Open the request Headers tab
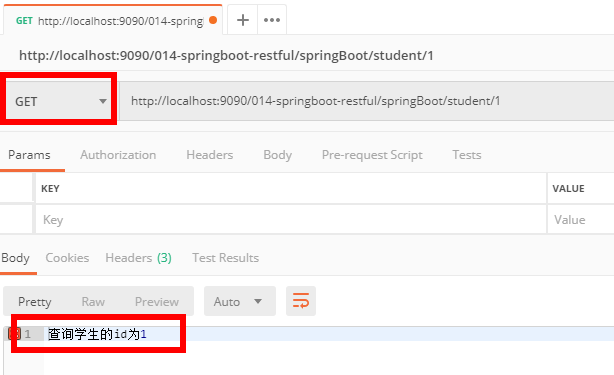The image size is (614, 375). [209, 155]
